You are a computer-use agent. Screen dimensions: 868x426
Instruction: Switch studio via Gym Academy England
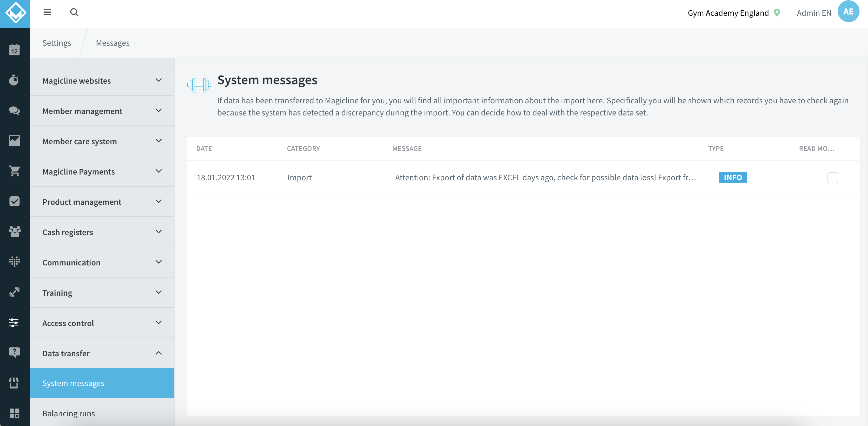(x=728, y=13)
